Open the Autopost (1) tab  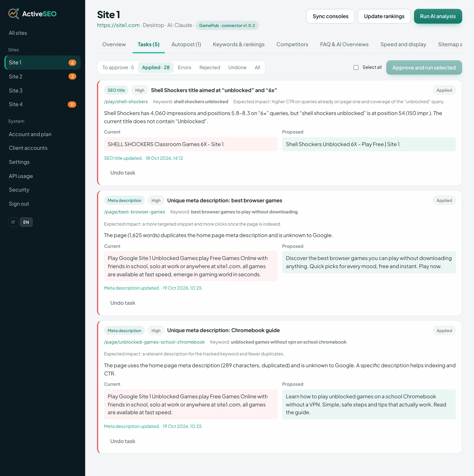click(x=186, y=44)
